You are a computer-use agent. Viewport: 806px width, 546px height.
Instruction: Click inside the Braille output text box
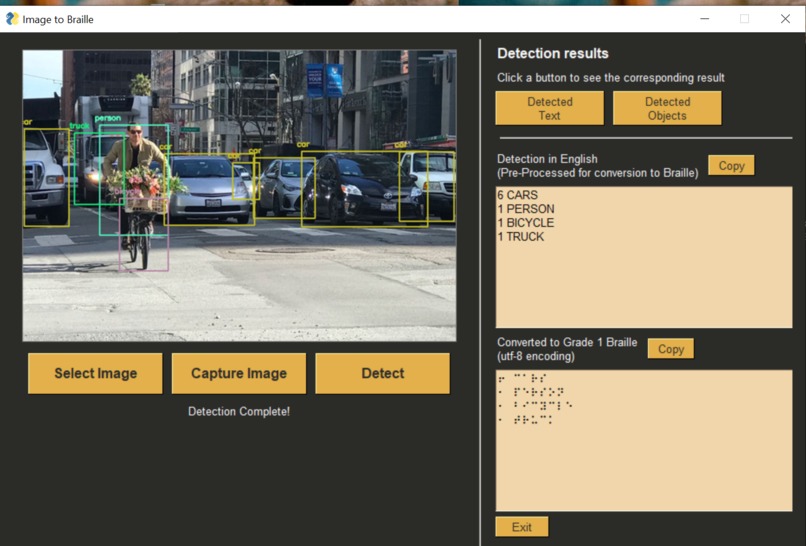click(x=644, y=441)
